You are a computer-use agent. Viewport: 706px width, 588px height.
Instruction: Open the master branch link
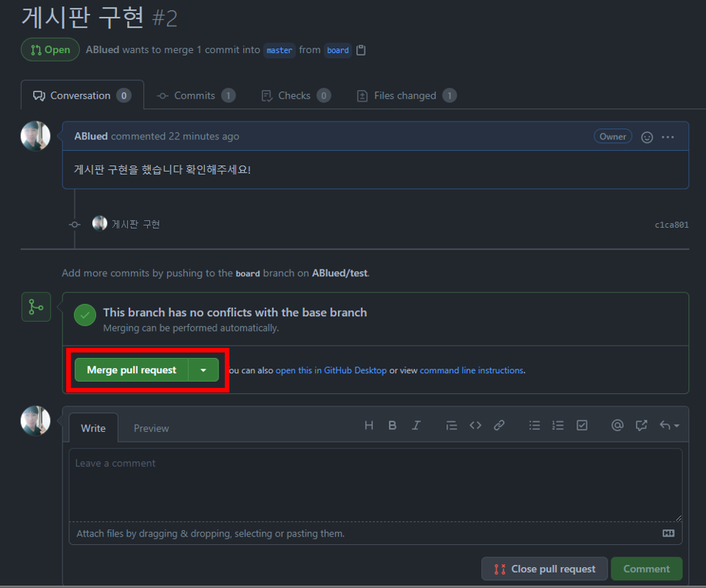tap(279, 50)
